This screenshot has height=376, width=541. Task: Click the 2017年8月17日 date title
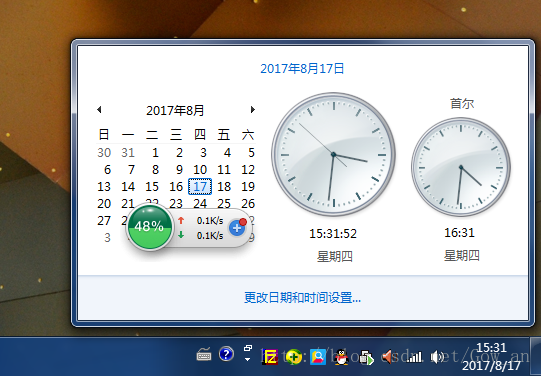pos(302,69)
